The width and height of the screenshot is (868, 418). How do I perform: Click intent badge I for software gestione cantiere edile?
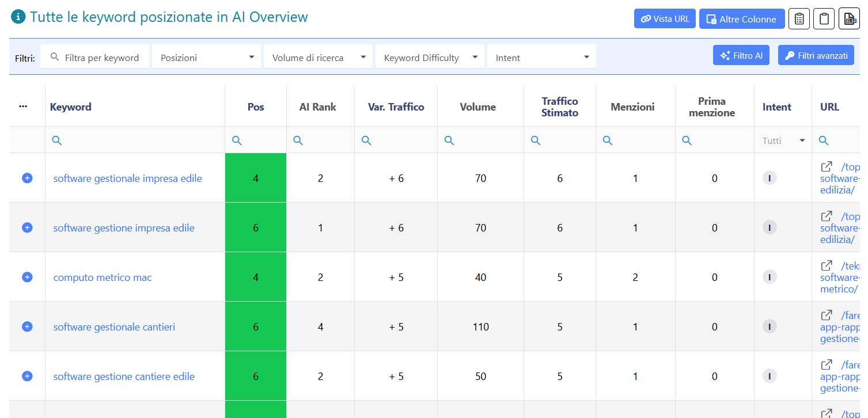tap(769, 376)
